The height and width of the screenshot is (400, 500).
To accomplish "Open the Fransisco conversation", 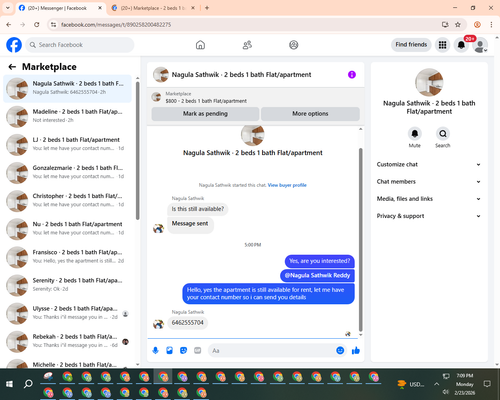I will click(68, 257).
